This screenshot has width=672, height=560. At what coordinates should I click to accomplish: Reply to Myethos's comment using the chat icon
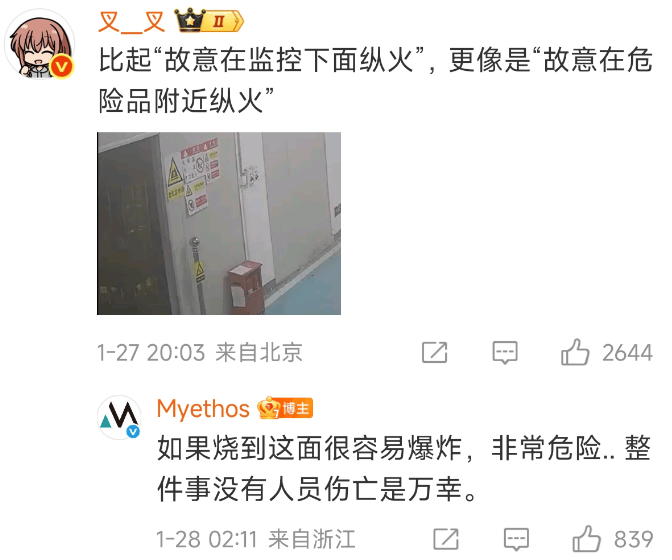click(x=516, y=539)
